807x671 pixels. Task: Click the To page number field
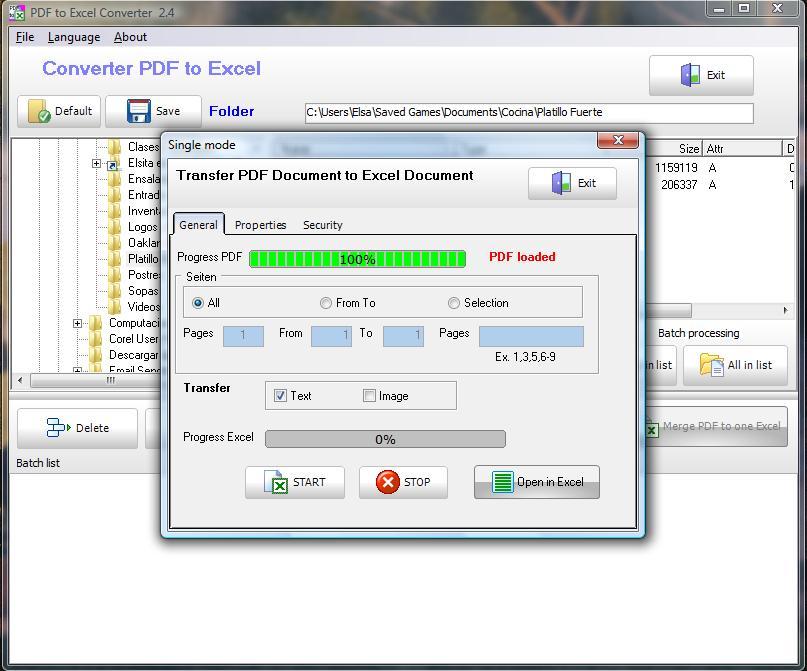404,336
